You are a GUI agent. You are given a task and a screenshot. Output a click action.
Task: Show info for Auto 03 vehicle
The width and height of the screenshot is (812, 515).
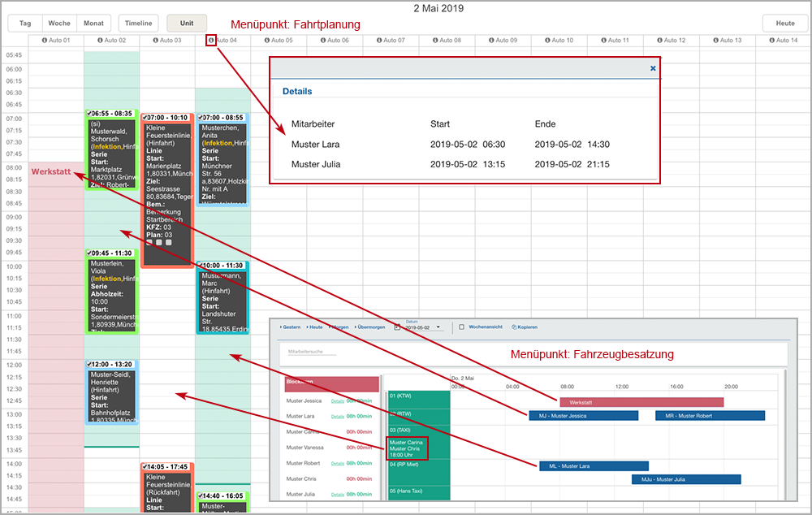tap(156, 40)
